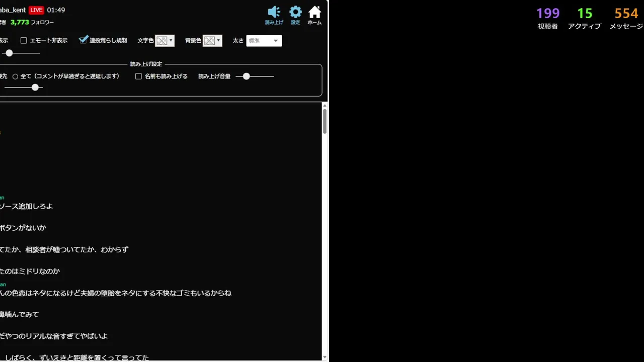
Task: Click the red LIVE badge
Action: [36, 10]
